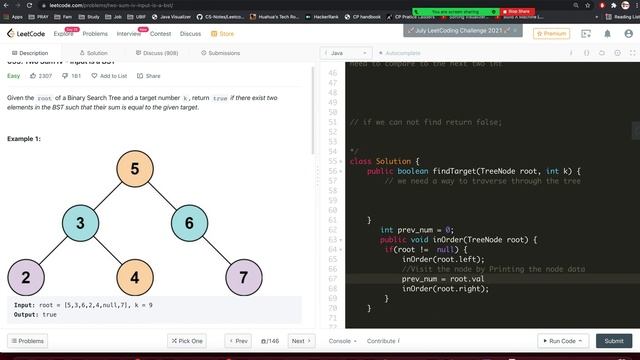Open the notifications bell

[x=607, y=34]
